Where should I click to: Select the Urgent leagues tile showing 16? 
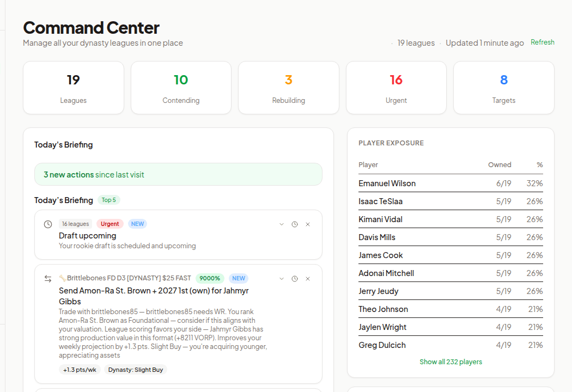396,88
